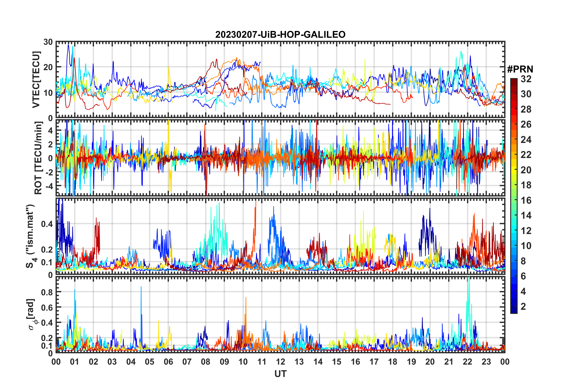The width and height of the screenshot is (561, 392).
Task: Click the 13 hour label on the UT axis
Action: [x=299, y=362]
